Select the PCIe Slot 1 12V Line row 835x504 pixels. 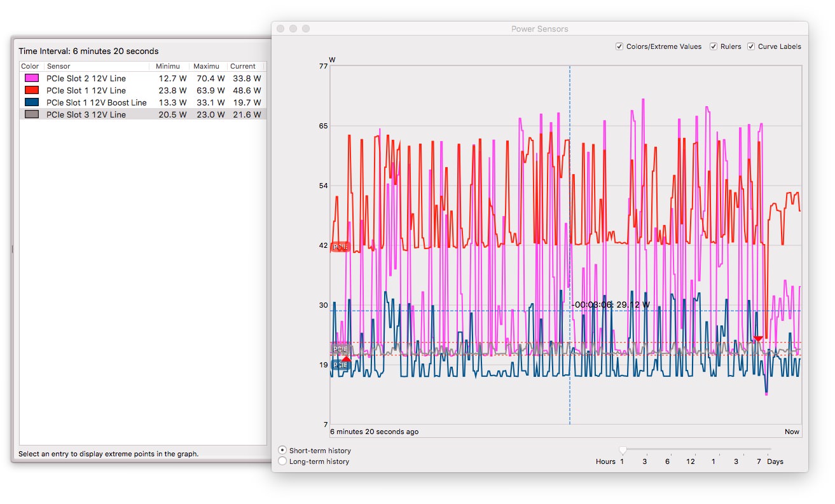[x=142, y=90]
